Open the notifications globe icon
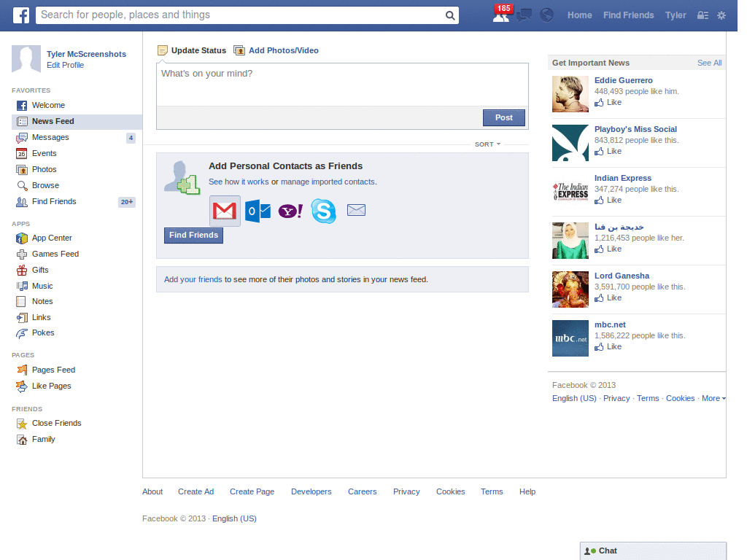The width and height of the screenshot is (747, 560). 546,15
